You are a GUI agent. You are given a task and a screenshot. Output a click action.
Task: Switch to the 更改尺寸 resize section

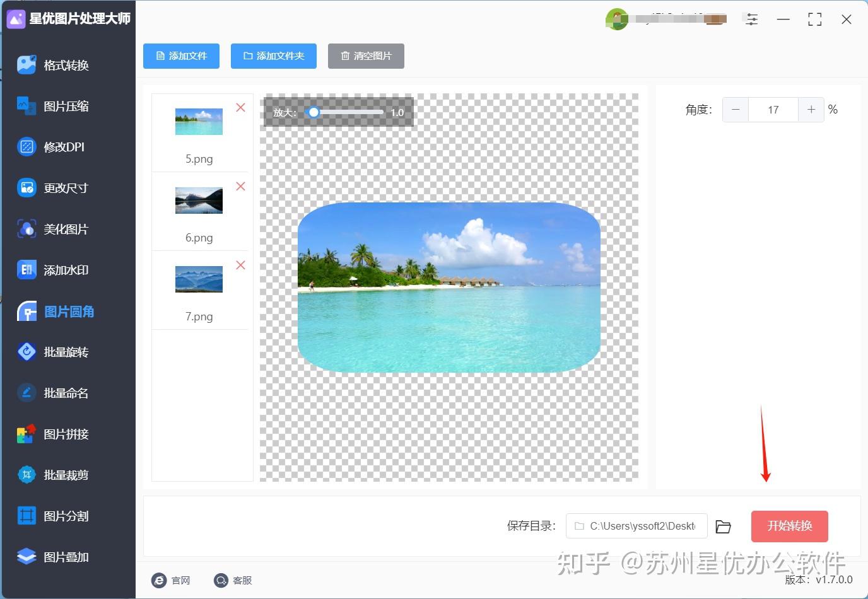(x=64, y=187)
